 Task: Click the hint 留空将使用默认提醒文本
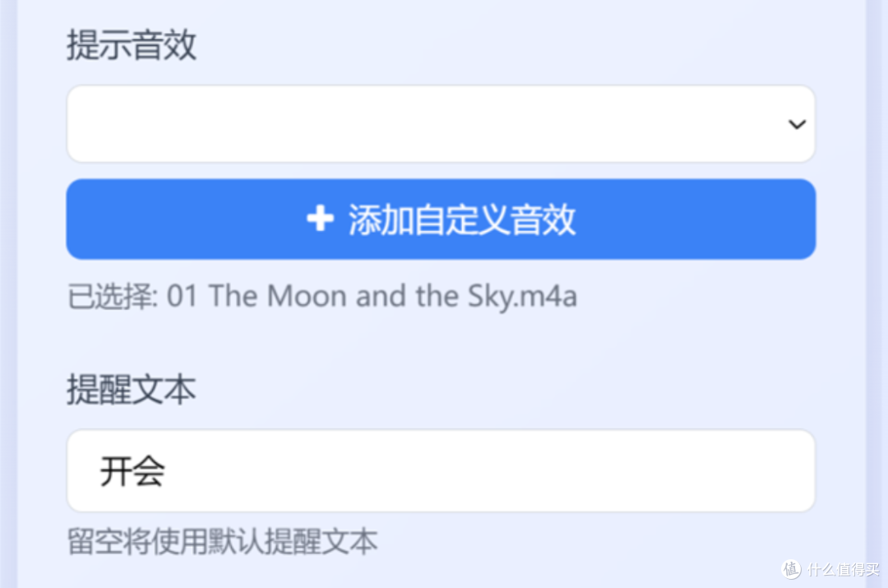(223, 542)
